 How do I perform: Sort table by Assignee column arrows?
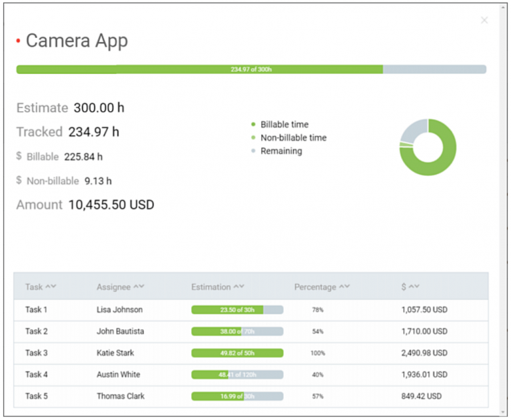[139, 287]
